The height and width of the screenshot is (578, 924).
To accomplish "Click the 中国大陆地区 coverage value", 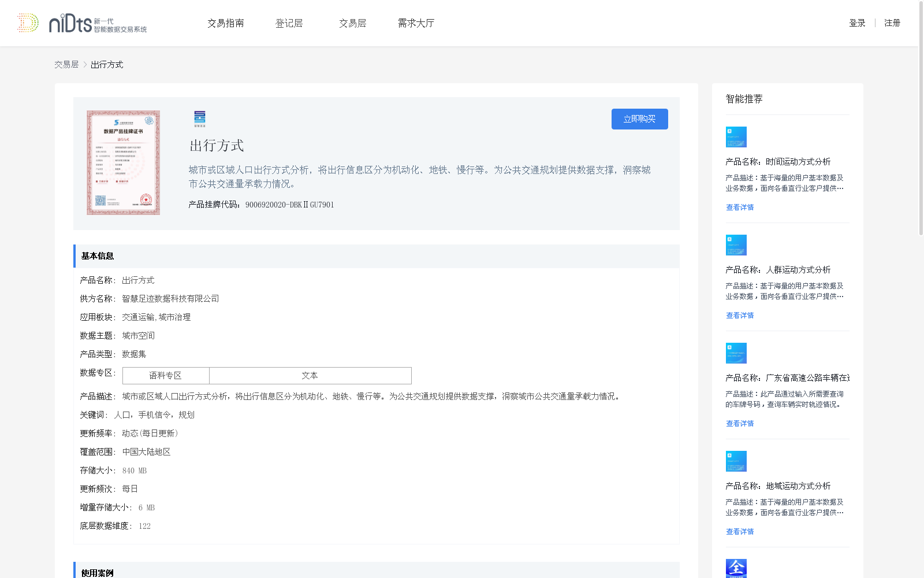I will [146, 452].
